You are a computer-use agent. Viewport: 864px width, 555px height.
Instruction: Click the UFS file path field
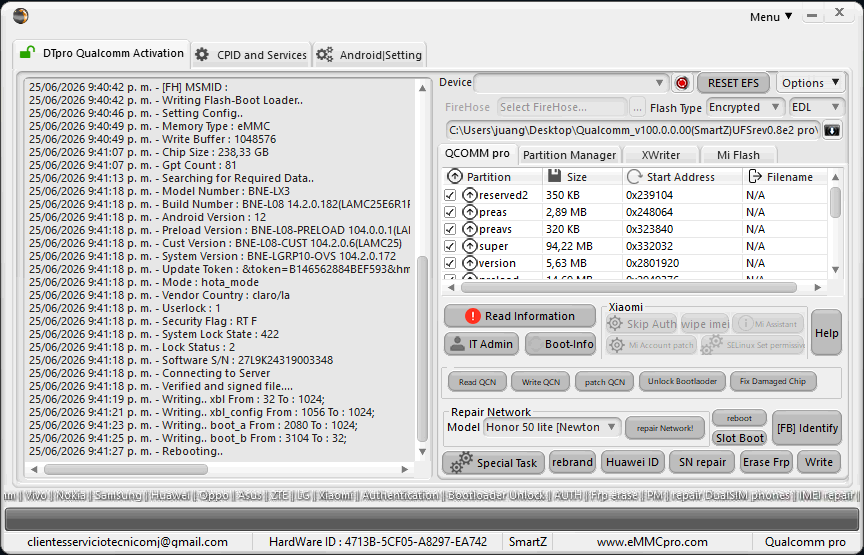click(633, 131)
